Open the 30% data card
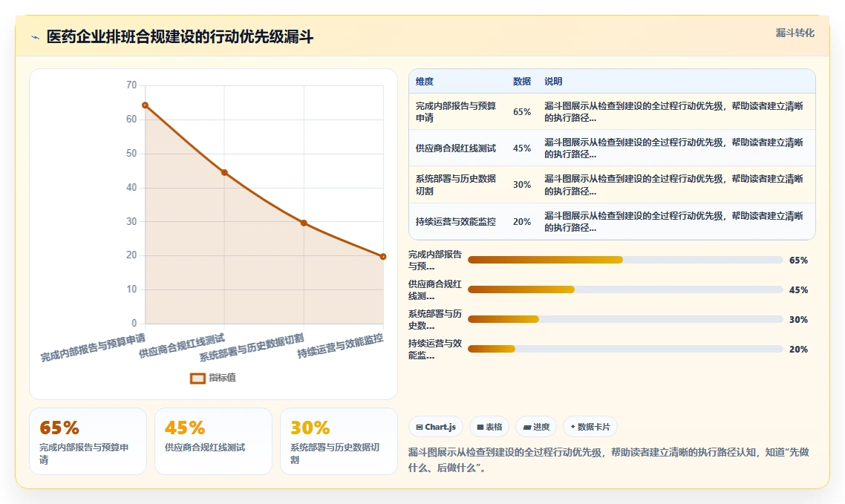The image size is (845, 504). click(x=339, y=441)
